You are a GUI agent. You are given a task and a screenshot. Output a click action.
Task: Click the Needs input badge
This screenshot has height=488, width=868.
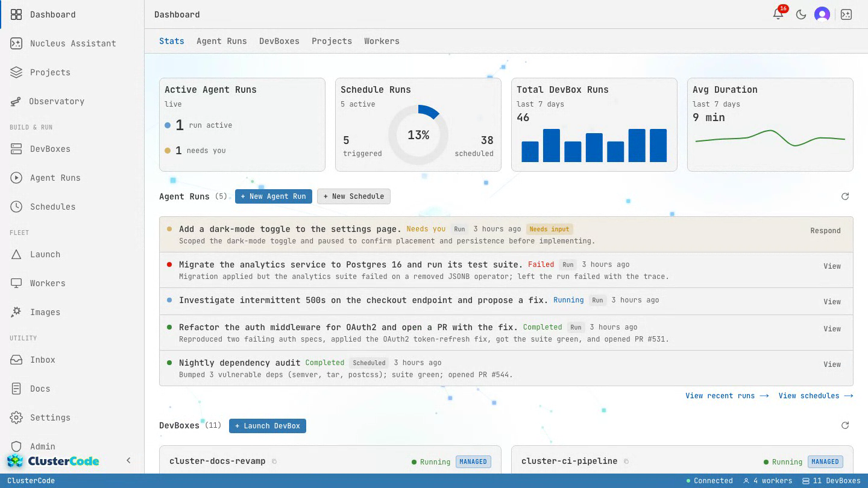549,229
